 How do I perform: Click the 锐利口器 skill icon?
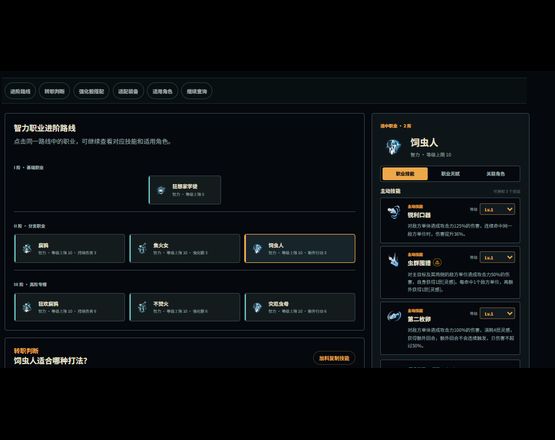pos(394,212)
